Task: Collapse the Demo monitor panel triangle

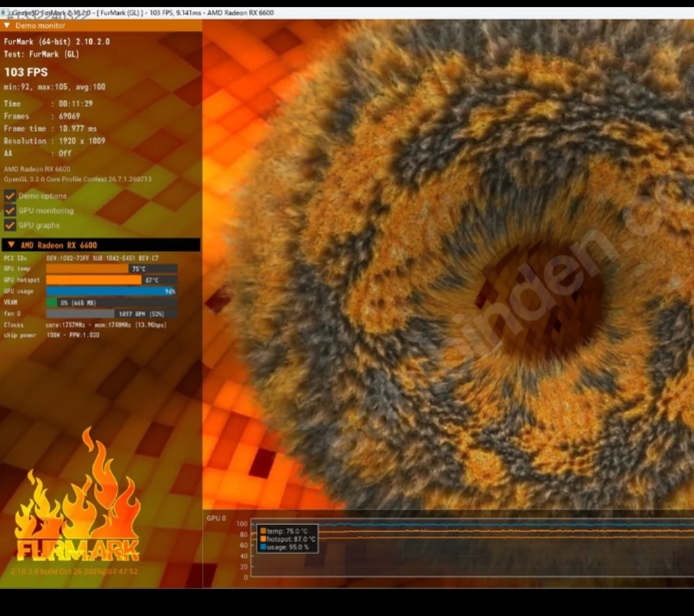Action: coord(6,26)
